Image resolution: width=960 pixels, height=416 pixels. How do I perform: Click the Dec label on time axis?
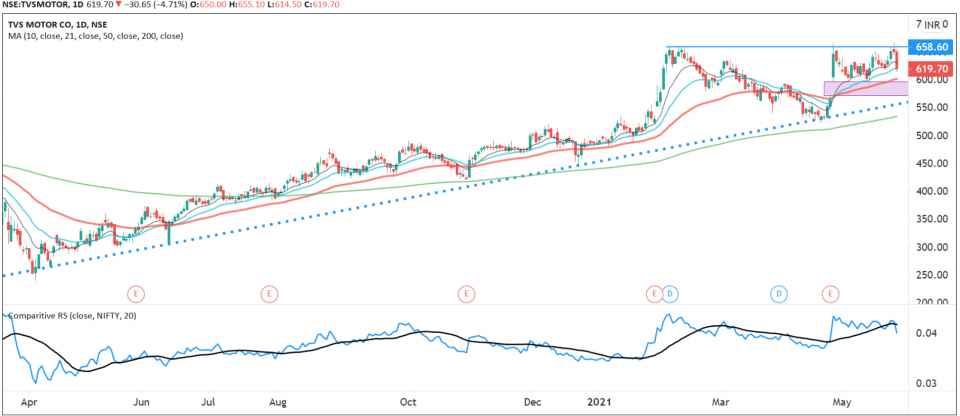pyautogui.click(x=533, y=404)
